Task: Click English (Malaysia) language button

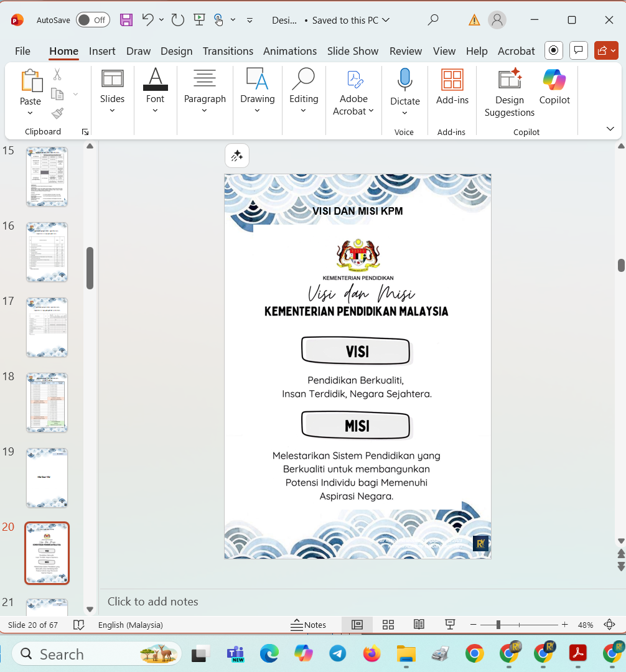Action: [x=131, y=625]
